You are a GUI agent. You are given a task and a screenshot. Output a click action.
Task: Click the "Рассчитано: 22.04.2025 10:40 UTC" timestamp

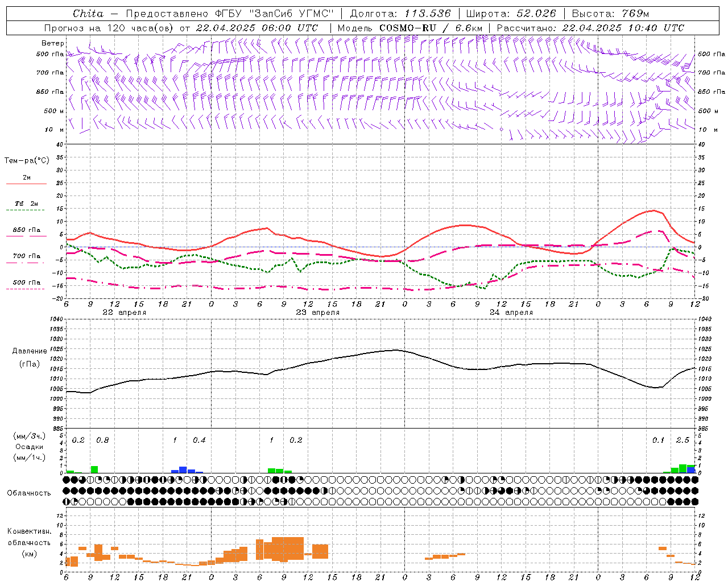590,28
